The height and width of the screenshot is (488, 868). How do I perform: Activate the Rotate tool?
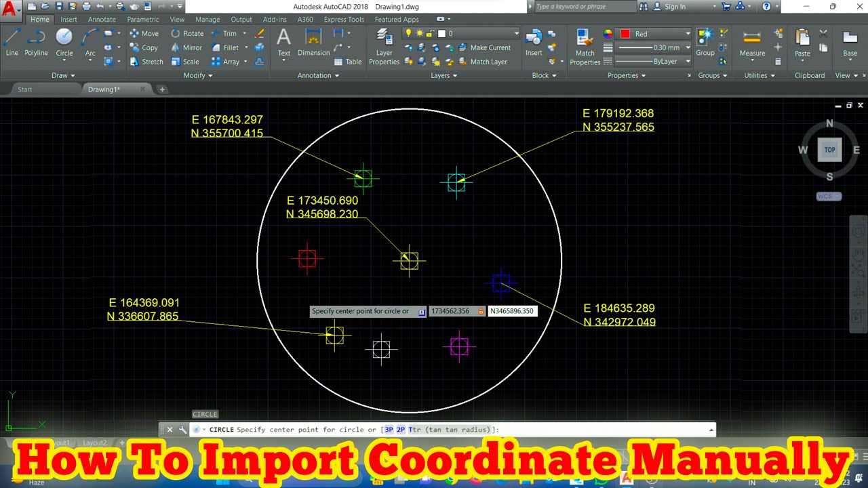point(187,33)
